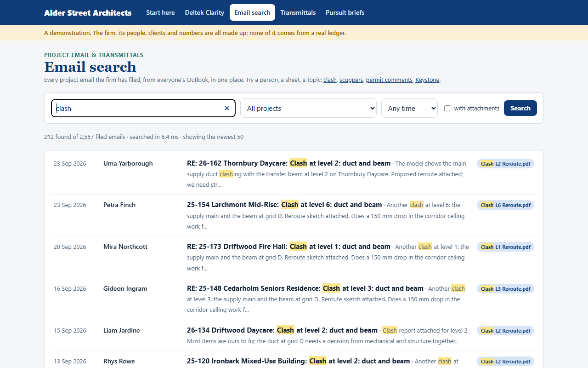Open email 'RE: 26-162 Thornbury Daycare' subject
This screenshot has width=588, height=368.
(288, 163)
